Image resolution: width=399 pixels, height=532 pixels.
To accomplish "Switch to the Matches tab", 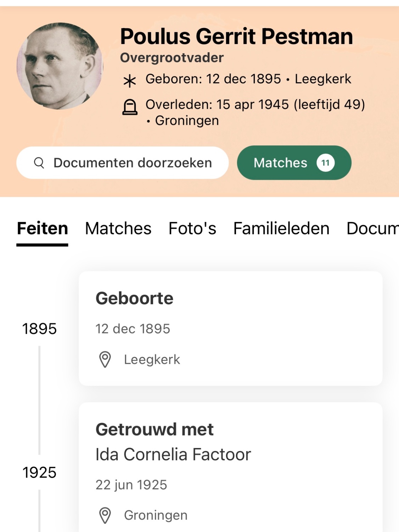I will [118, 228].
